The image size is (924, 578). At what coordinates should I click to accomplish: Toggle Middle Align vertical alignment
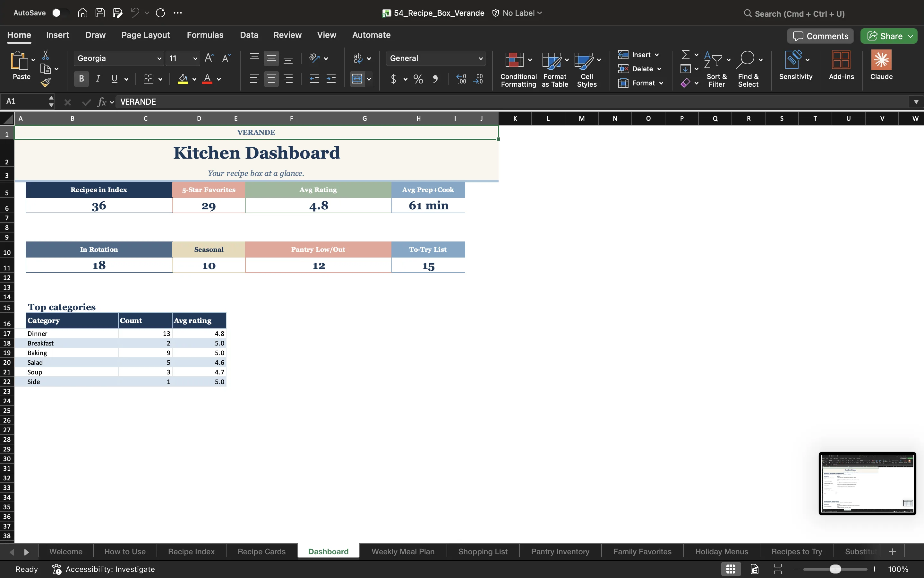click(x=271, y=58)
